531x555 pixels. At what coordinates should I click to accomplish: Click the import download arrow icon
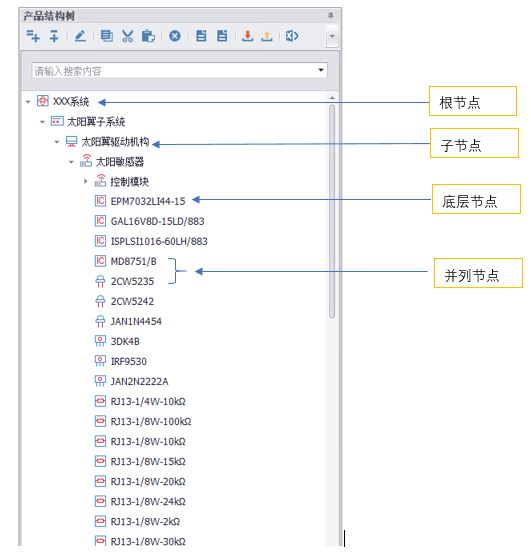(247, 36)
